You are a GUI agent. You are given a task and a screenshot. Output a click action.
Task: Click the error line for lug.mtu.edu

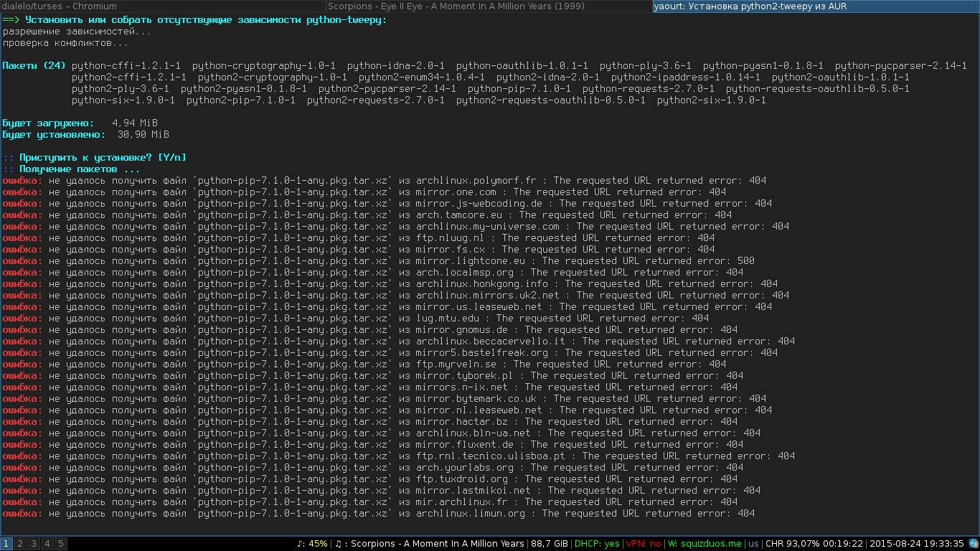coord(356,319)
